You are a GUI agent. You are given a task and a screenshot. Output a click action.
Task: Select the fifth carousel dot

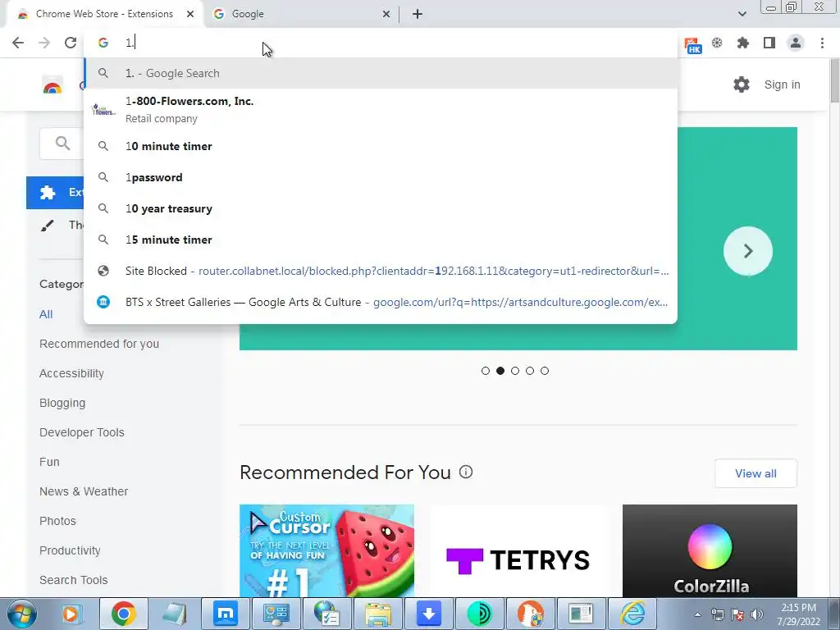click(x=545, y=371)
